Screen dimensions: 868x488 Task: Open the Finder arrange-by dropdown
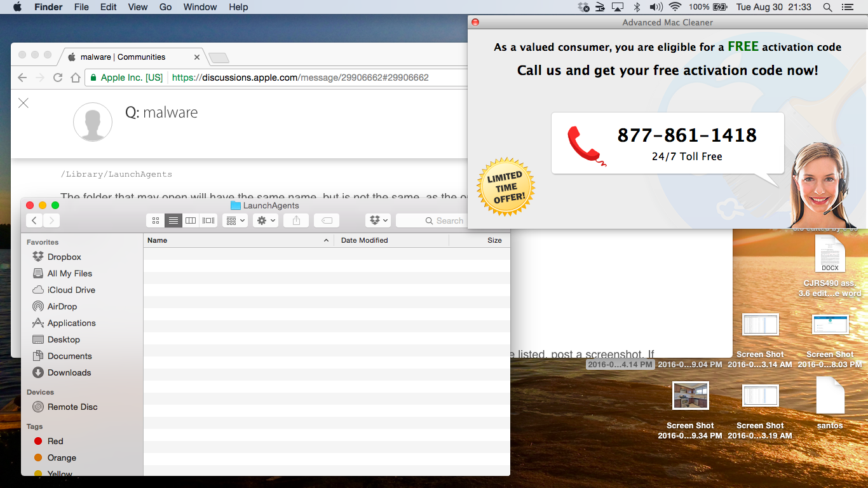coord(234,220)
